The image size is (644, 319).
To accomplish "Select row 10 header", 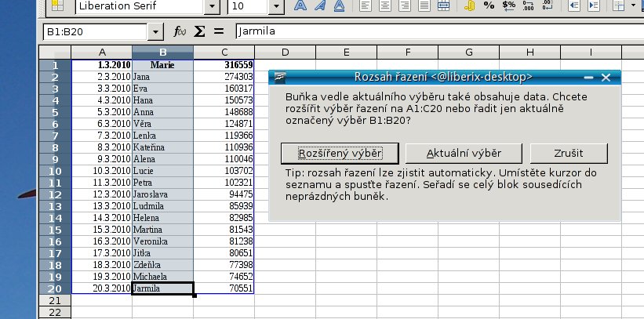I will tap(55, 171).
